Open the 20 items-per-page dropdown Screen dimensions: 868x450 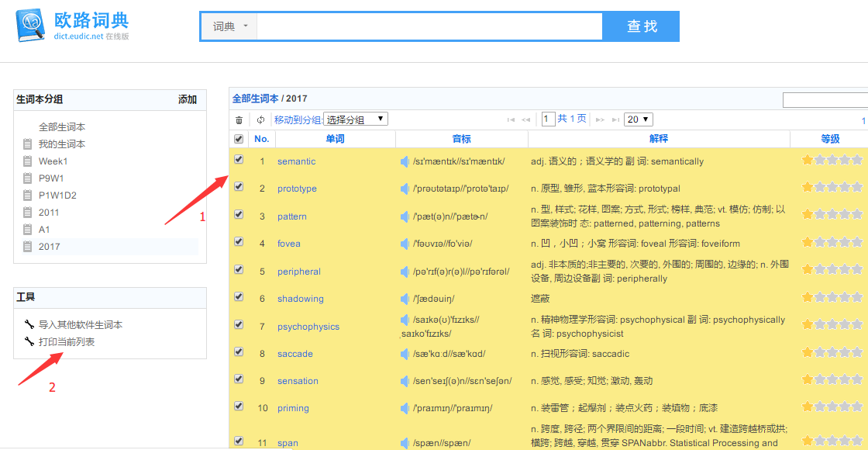(x=639, y=119)
